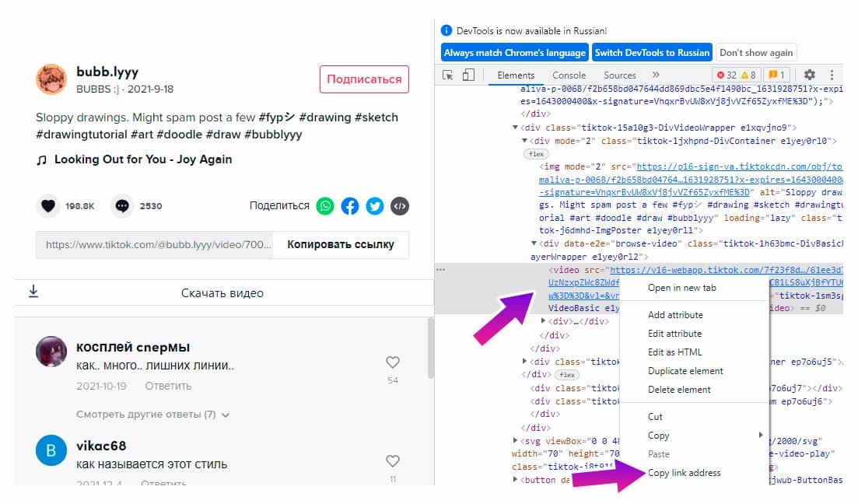The height and width of the screenshot is (504, 858).
Task: Like the comment by косплей спермы
Action: click(x=393, y=362)
